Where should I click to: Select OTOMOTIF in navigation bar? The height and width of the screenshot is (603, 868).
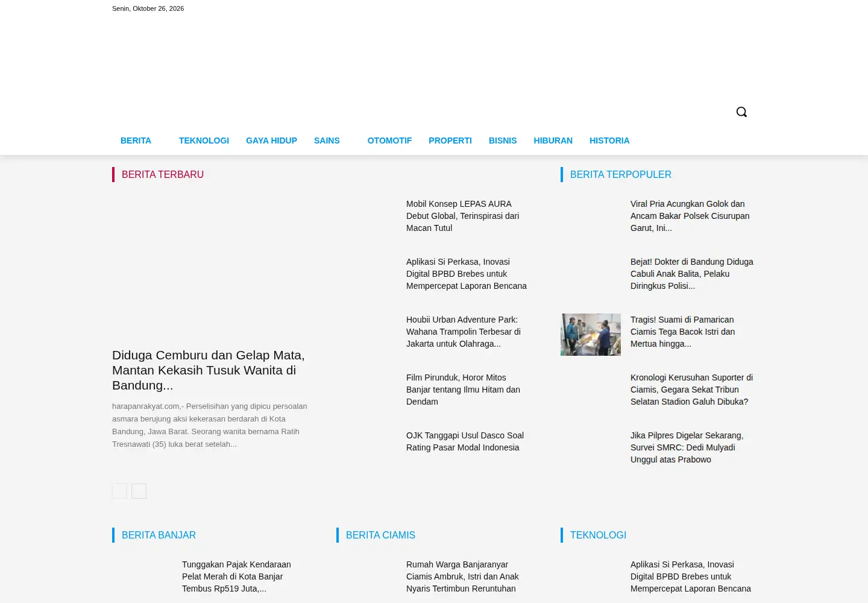tap(389, 140)
